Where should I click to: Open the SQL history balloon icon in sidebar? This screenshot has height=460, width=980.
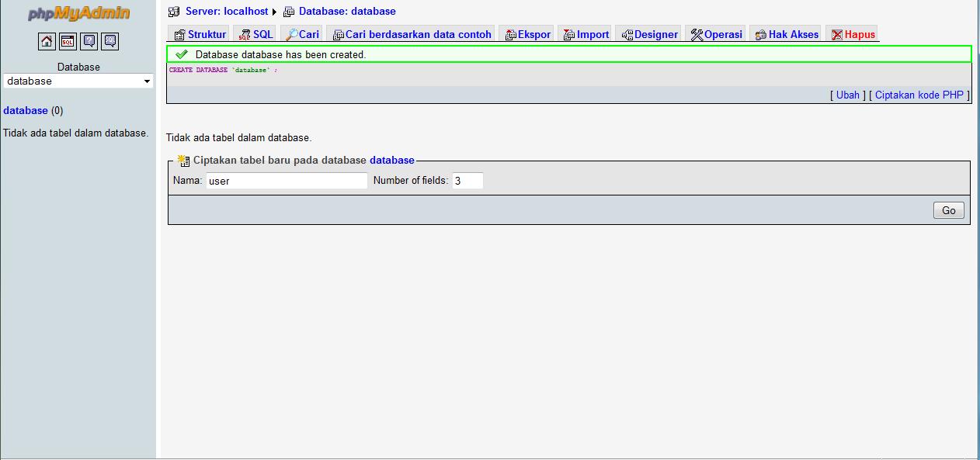pyautogui.click(x=109, y=41)
